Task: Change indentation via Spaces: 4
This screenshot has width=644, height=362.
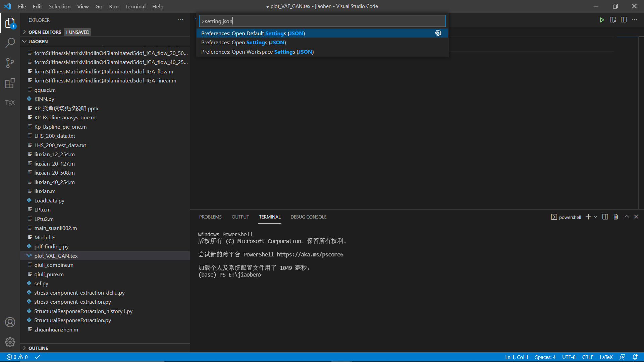Action: [545, 357]
